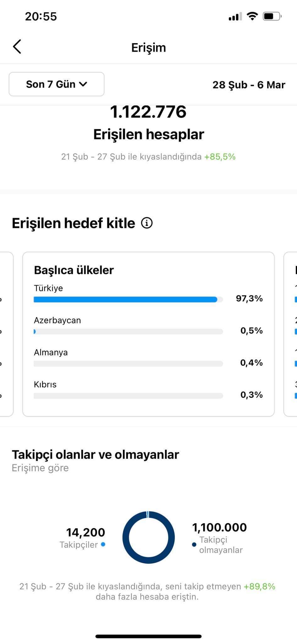Tap the 28 Şub - 6 Mar date range
Image resolution: width=297 pixels, height=644 pixels.
click(x=249, y=85)
